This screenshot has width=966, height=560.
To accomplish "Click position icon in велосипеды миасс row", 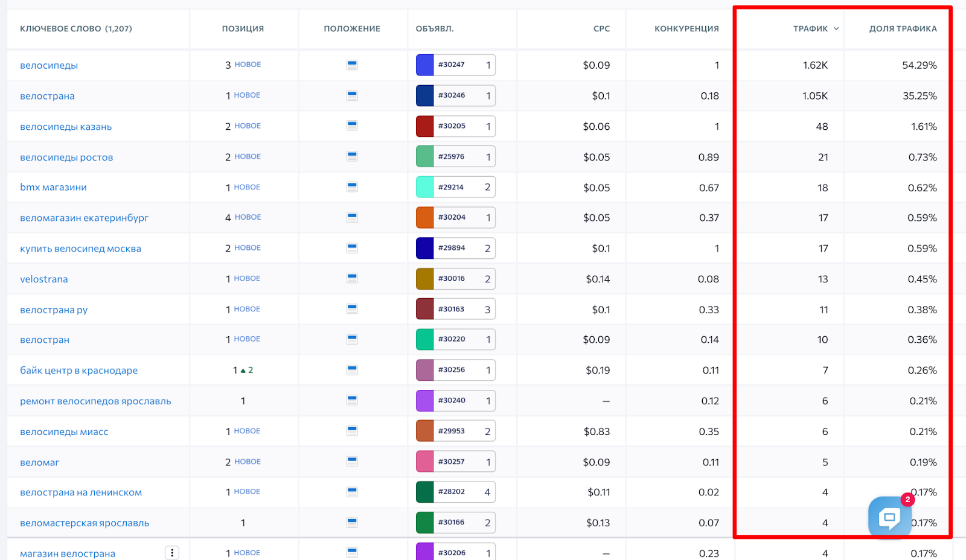I will click(352, 431).
